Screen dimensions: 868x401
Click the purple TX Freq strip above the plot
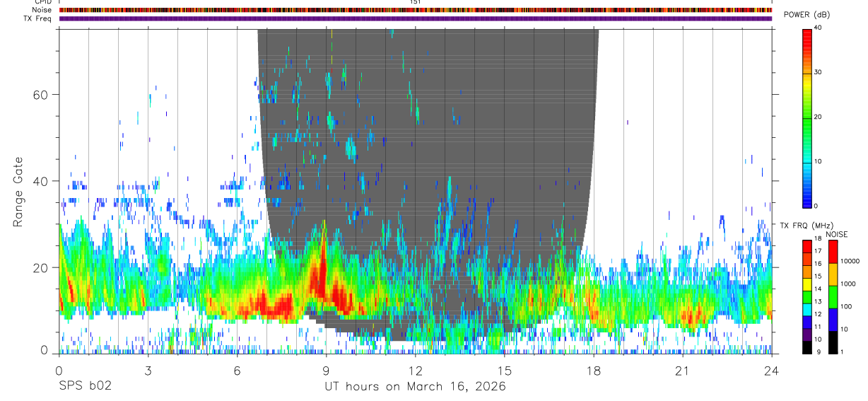[x=416, y=18]
